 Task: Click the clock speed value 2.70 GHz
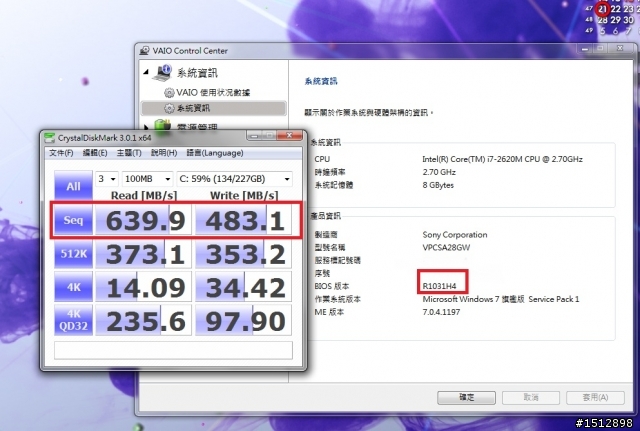click(439, 172)
